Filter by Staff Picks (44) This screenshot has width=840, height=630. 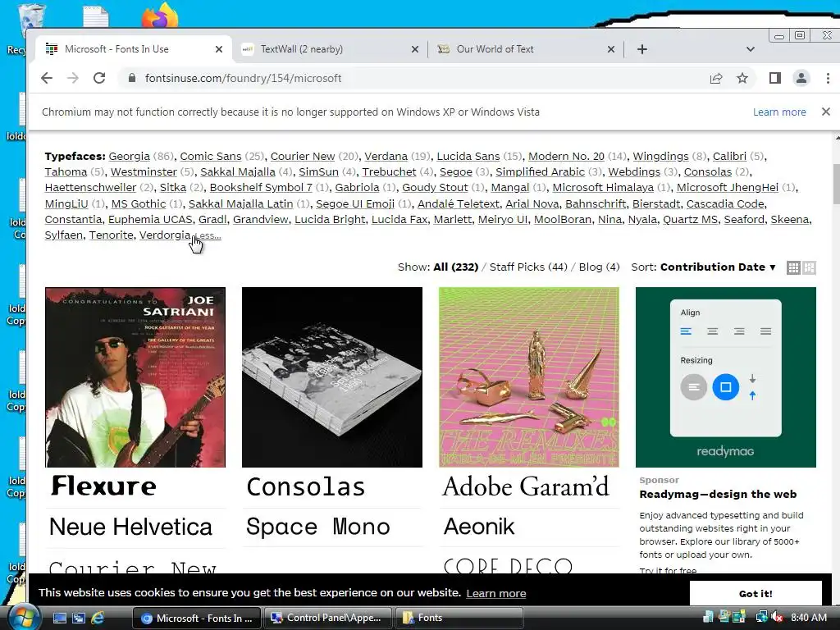[528, 267]
